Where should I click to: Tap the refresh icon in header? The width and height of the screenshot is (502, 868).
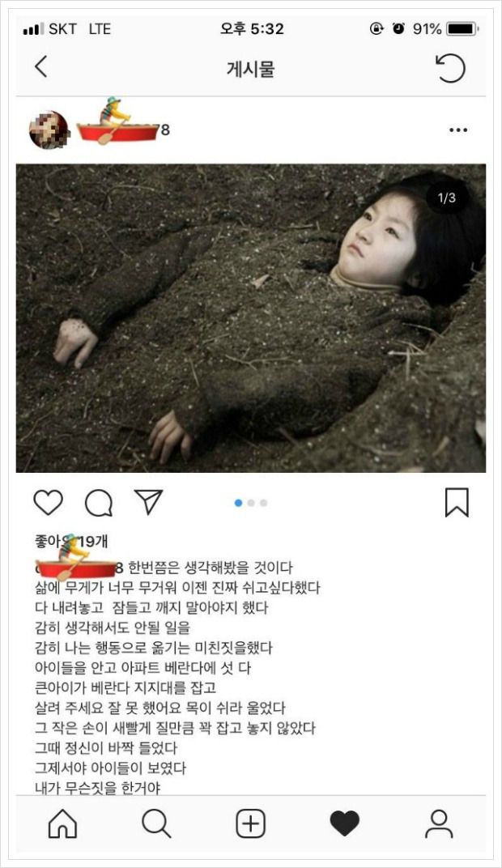coord(450,68)
